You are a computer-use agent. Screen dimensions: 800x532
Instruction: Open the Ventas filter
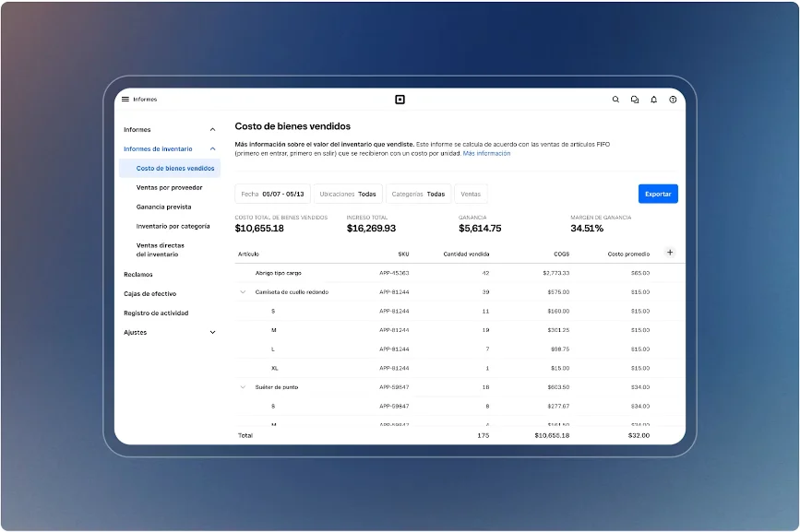coord(471,195)
